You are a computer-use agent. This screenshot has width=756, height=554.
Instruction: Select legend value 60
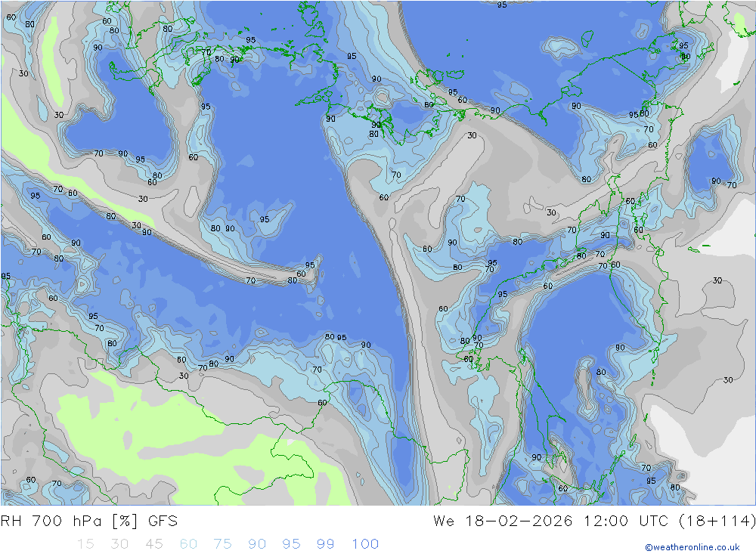(188, 544)
